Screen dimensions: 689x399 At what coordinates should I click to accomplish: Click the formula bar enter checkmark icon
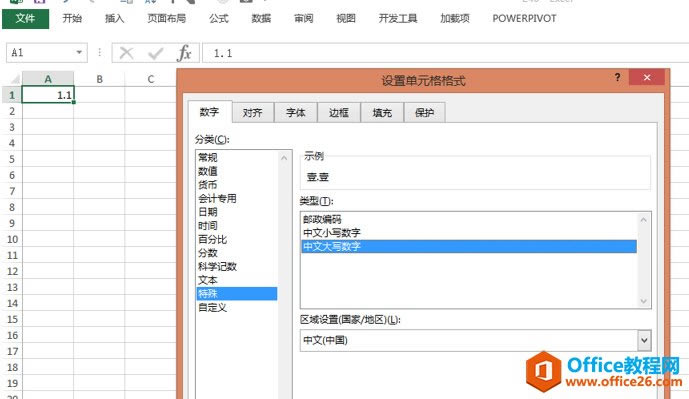[x=156, y=53]
